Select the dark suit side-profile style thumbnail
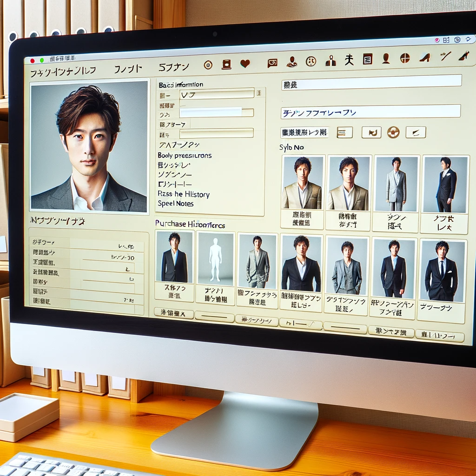The width and height of the screenshot is (476, 476). 445,185
